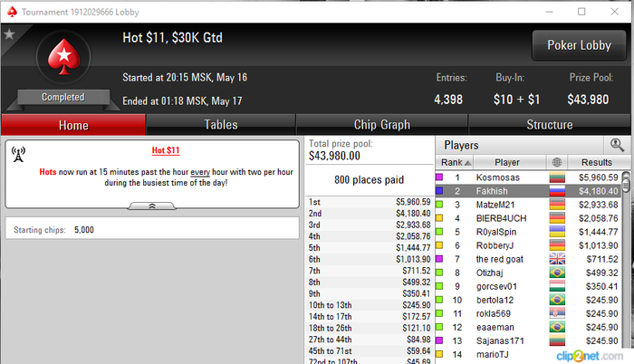
Task: Sort by the Player column header
Action: point(509,162)
